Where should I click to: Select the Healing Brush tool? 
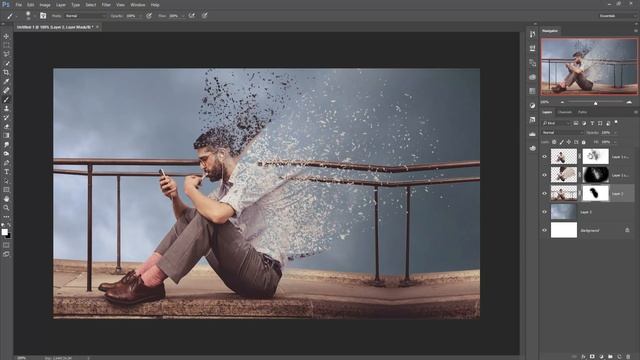[x=6, y=91]
